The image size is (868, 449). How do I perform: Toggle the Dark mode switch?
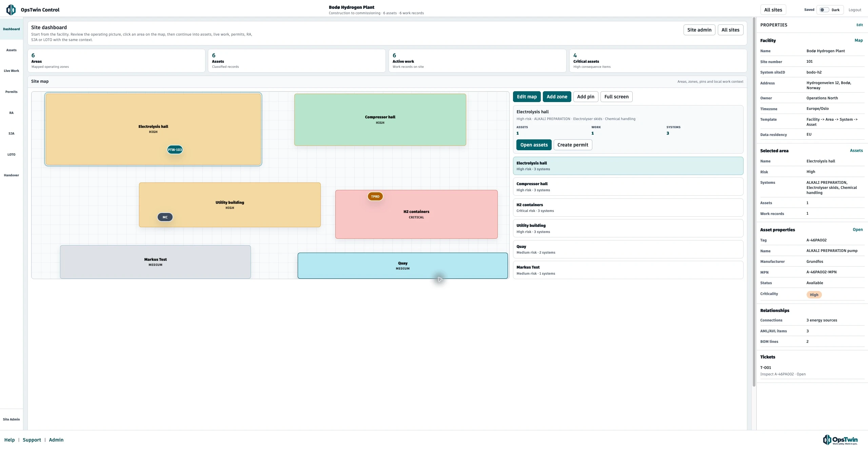click(x=824, y=10)
